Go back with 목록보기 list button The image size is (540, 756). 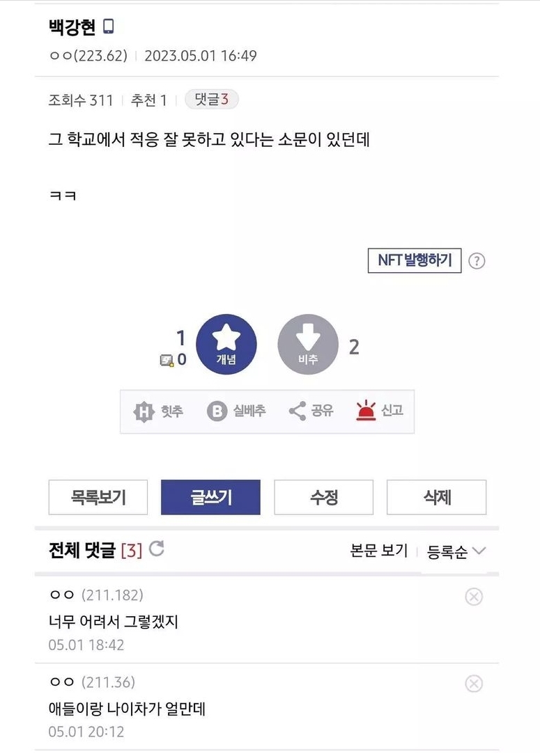(98, 497)
